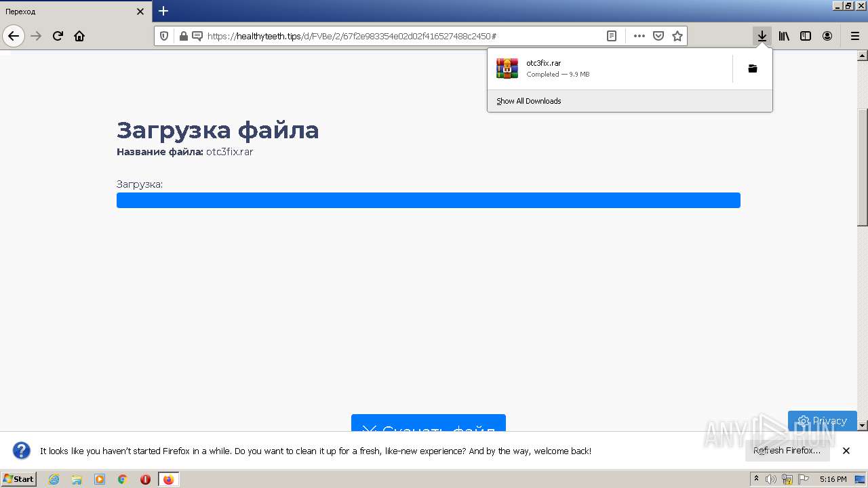Screen dimensions: 868x488
Task: Launch Internet Explorer from taskbar
Action: [x=54, y=479]
